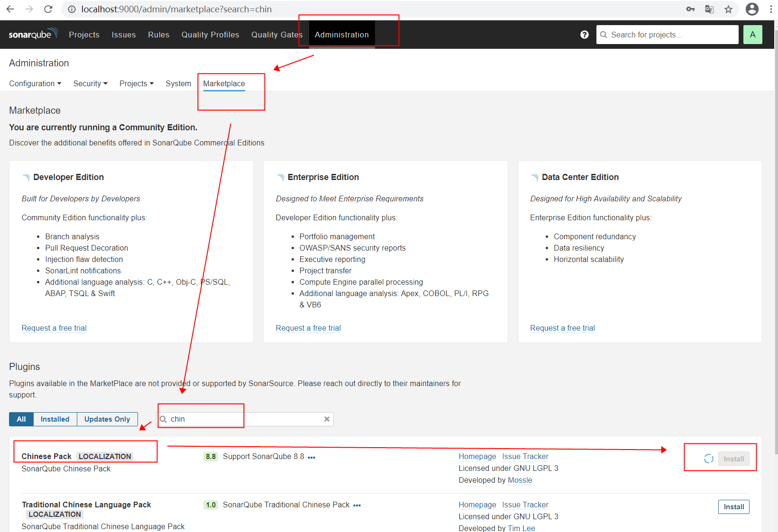The image size is (778, 532).
Task: Open the user account 'A' avatar
Action: pos(752,35)
